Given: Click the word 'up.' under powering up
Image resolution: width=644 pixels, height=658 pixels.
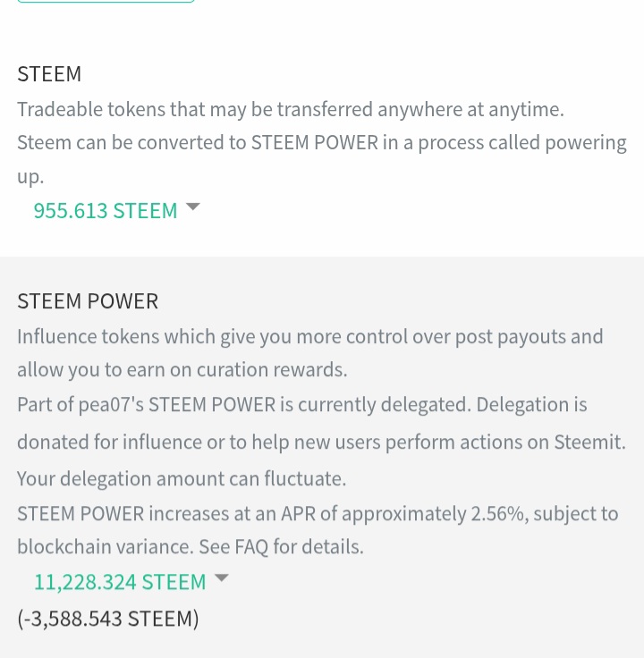Looking at the screenshot, I should click(30, 177).
